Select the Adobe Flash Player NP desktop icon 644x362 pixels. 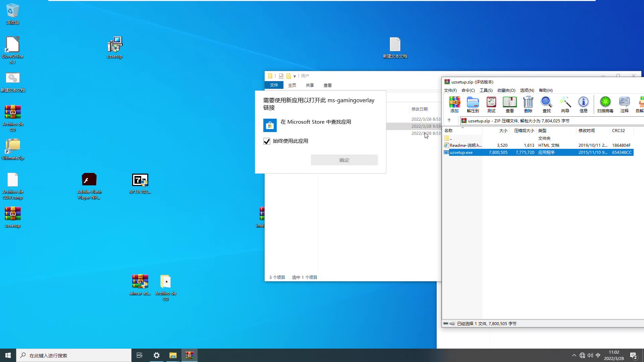pos(89,186)
